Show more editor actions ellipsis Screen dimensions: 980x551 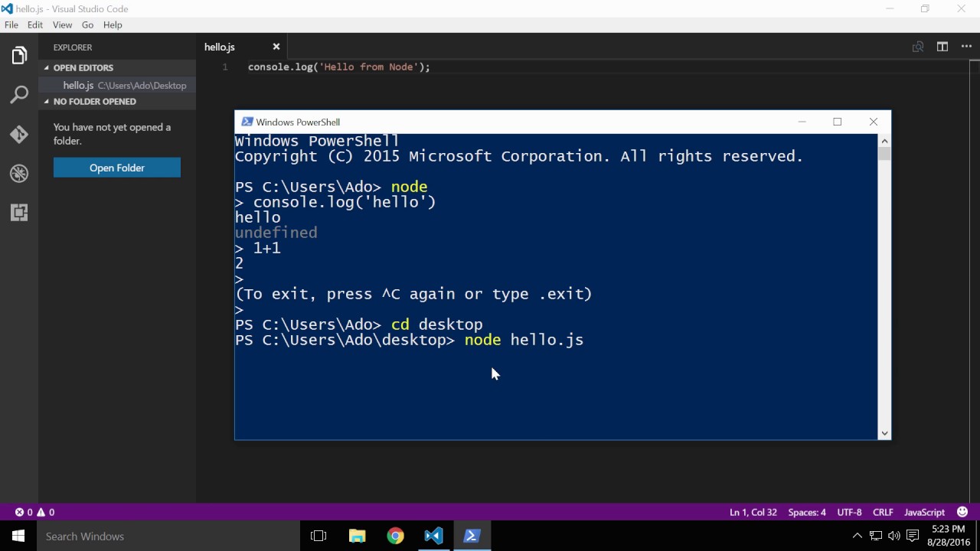966,47
